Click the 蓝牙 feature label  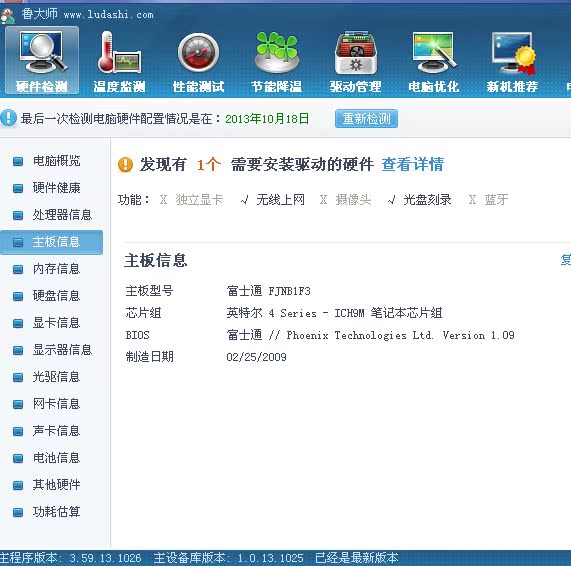pos(496,200)
